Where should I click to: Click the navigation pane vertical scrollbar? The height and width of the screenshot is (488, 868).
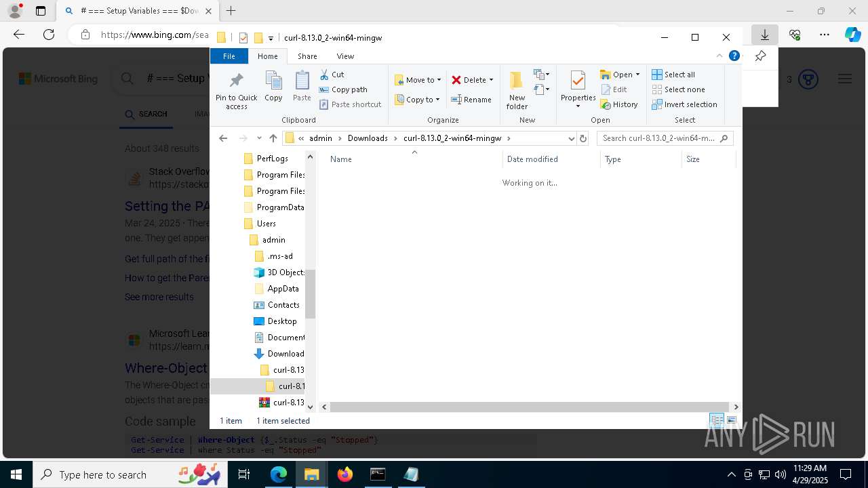point(311,293)
